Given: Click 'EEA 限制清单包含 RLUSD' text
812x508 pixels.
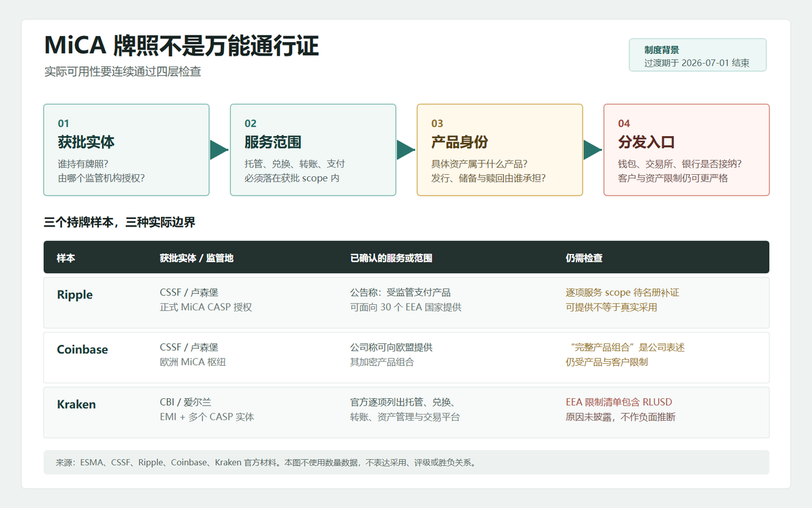Looking at the screenshot, I should pyautogui.click(x=619, y=402).
